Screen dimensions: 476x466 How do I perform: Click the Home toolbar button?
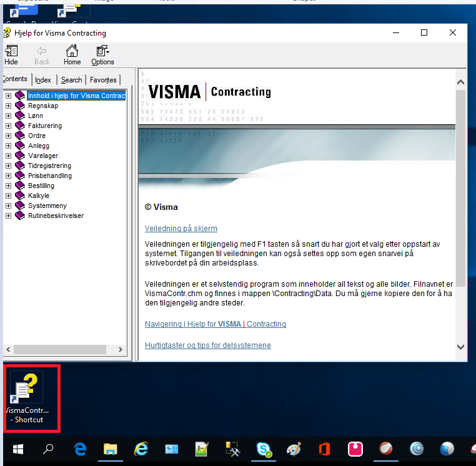click(72, 55)
